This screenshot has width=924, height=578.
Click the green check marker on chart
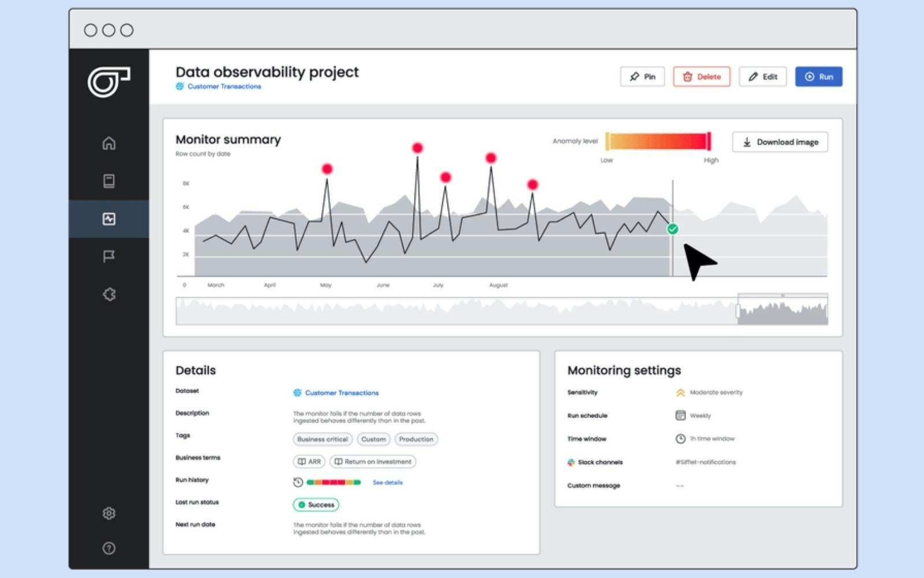[x=672, y=229]
